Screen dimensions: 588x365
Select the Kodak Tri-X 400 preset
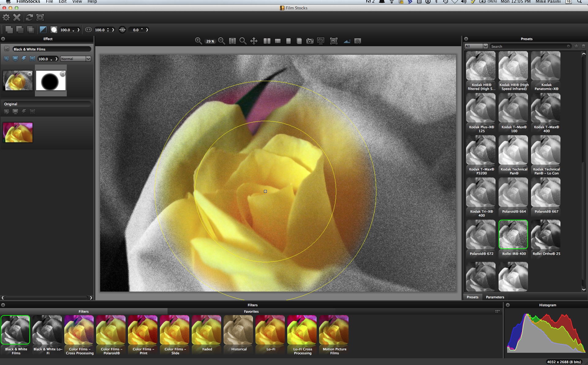click(481, 197)
